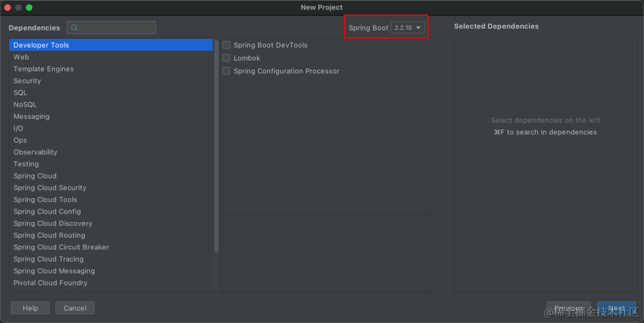Select Spring Cloud Discovery category
Screen dimensions: 644x323
point(111,223)
